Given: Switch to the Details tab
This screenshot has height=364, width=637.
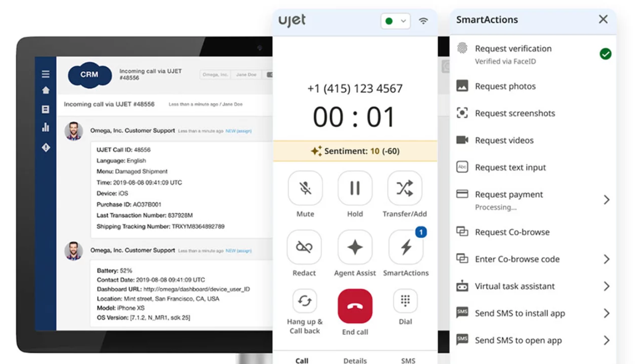Looking at the screenshot, I should (x=355, y=360).
